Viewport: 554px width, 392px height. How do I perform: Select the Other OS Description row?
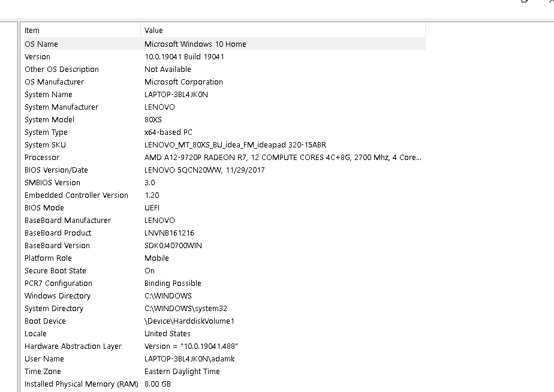[224, 69]
